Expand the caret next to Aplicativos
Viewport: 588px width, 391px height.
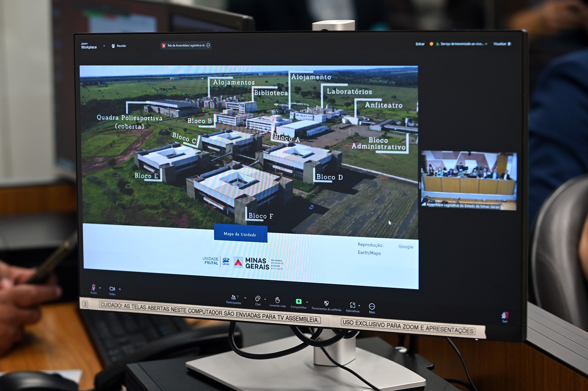pyautogui.click(x=359, y=306)
